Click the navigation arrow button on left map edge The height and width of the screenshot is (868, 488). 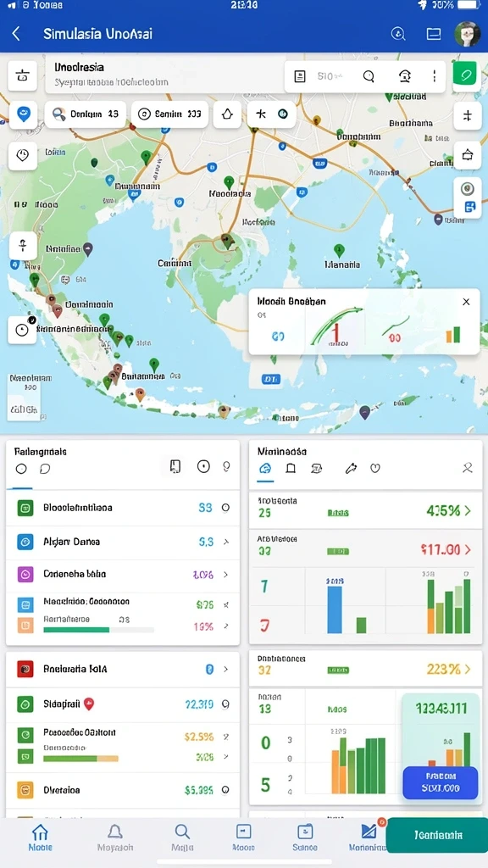(23, 247)
